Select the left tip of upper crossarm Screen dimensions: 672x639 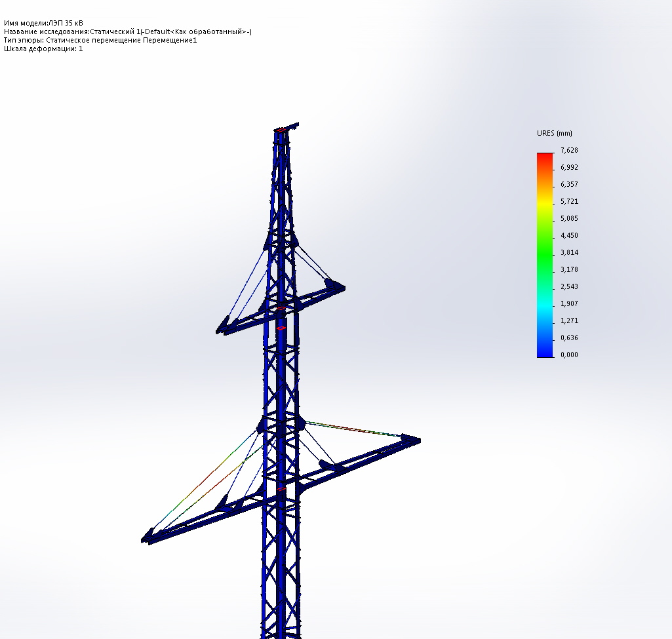coord(222,328)
